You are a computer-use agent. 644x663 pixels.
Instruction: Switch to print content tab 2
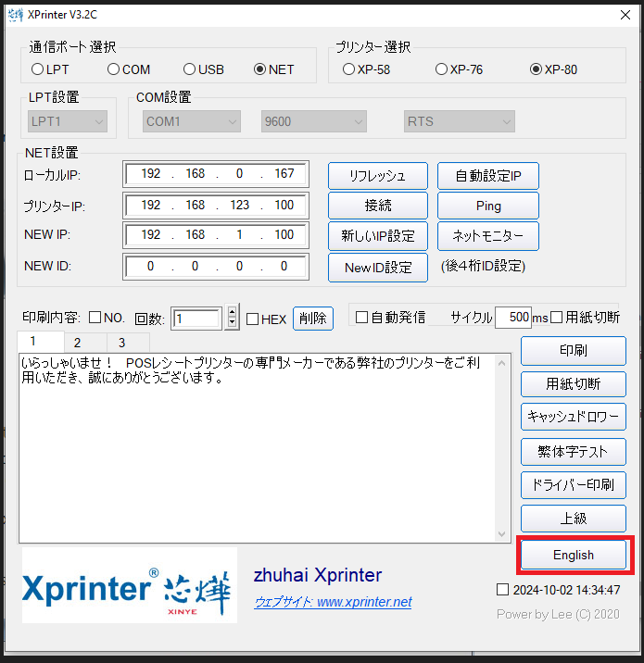click(x=85, y=343)
